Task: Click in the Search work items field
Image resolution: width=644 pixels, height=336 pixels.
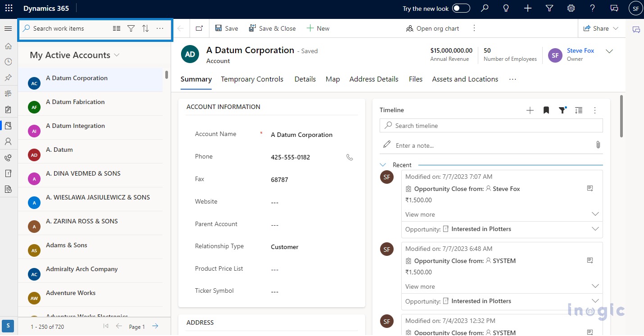Action: [63, 28]
